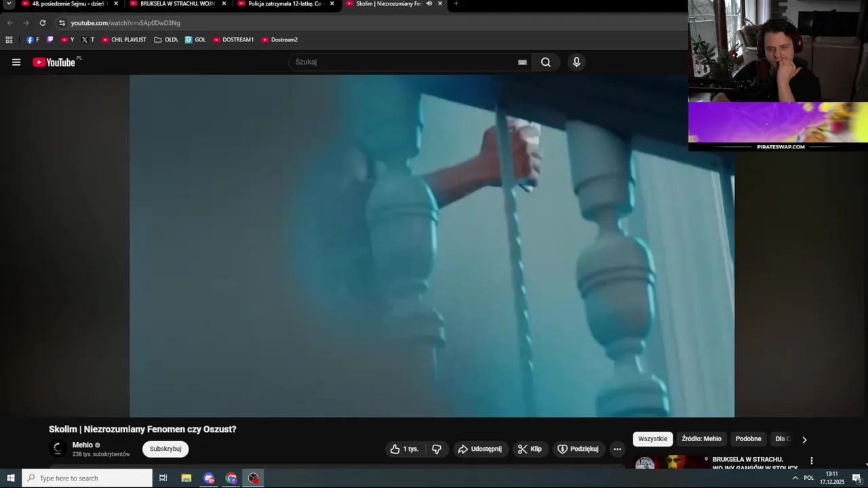
Task: Select the 'Wszystkie' filter chip
Action: 653,439
